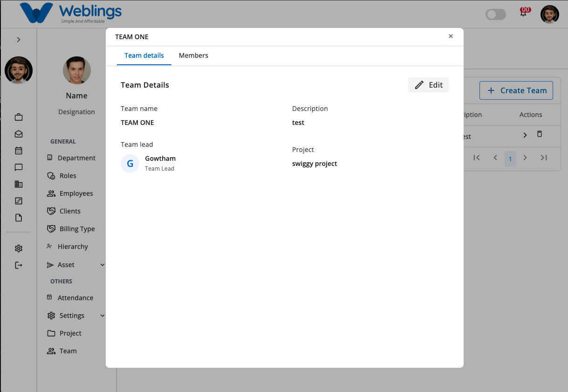Go to the last page of the table
Viewport: 568px width, 392px height.
[544, 158]
